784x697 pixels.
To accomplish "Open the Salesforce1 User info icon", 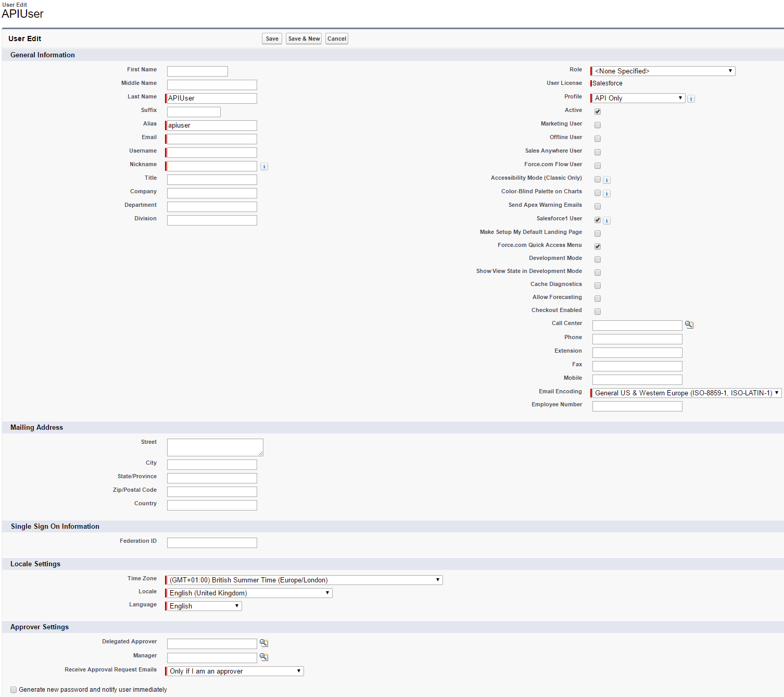I will click(x=607, y=220).
